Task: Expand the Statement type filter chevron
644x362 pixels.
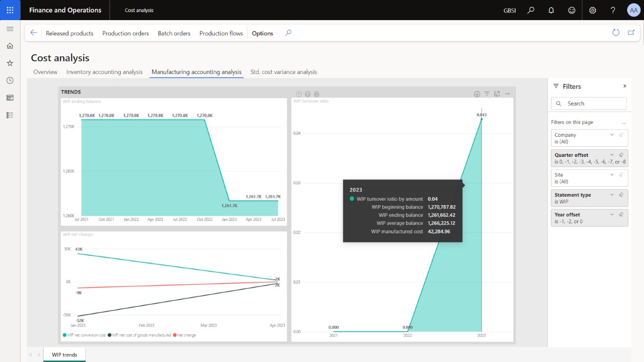Action: click(x=612, y=195)
